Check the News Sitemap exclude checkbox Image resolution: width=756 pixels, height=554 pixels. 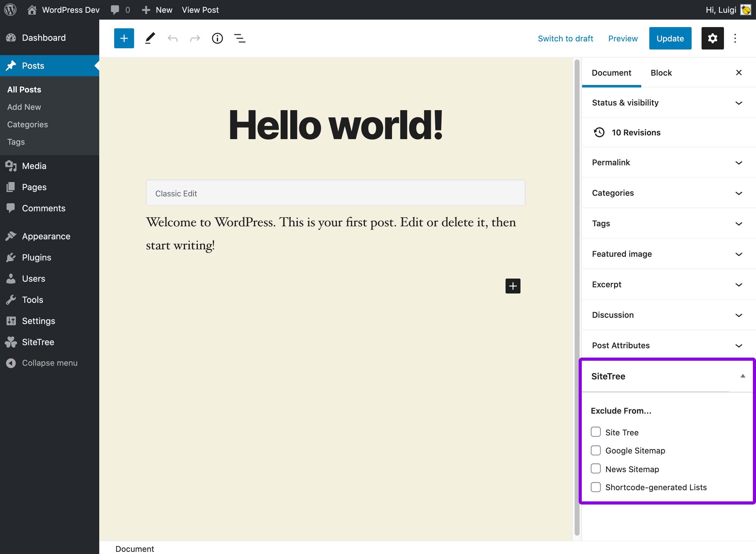click(596, 468)
